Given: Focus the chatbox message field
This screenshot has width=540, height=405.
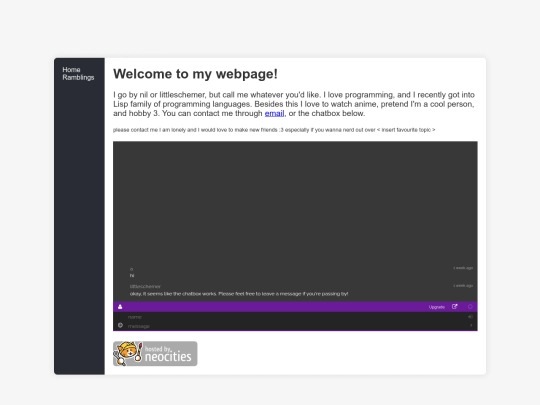Looking at the screenshot, I should point(296,326).
